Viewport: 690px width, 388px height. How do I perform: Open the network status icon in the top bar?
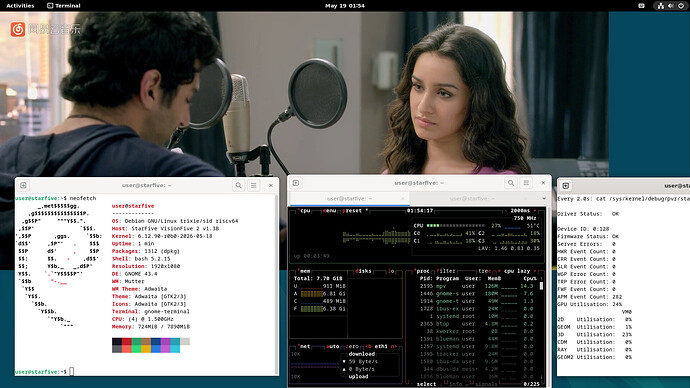click(661, 6)
